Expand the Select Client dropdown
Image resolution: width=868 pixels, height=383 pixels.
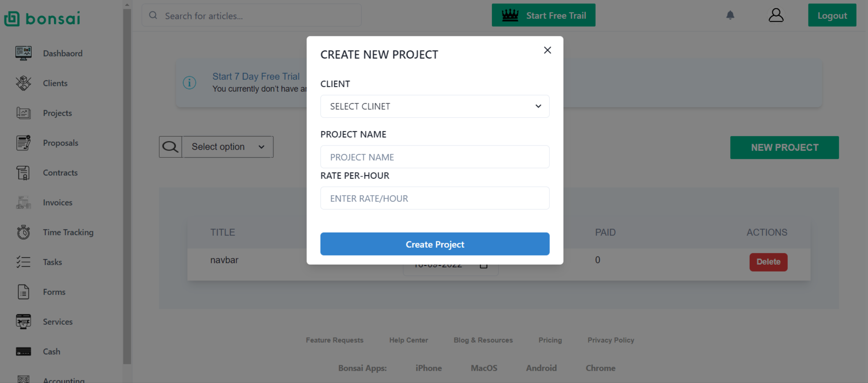pyautogui.click(x=434, y=106)
